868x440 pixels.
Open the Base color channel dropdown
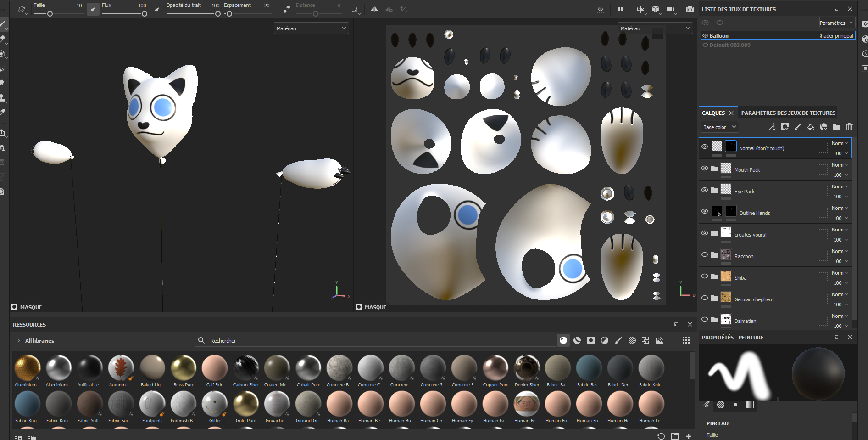[719, 127]
